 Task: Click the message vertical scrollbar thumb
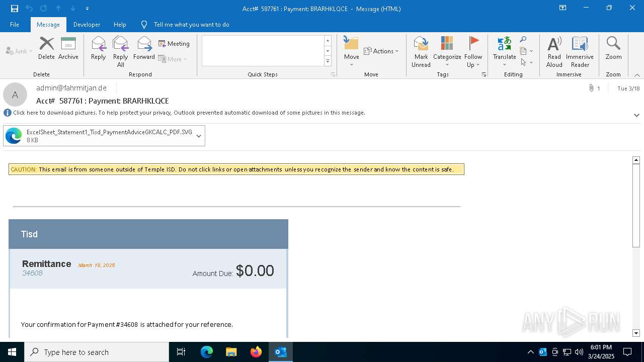[x=636, y=205]
